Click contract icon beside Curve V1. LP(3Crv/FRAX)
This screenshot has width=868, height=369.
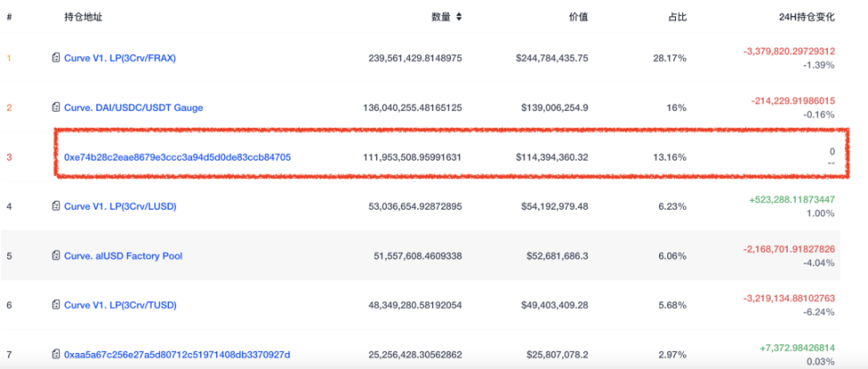[x=56, y=58]
